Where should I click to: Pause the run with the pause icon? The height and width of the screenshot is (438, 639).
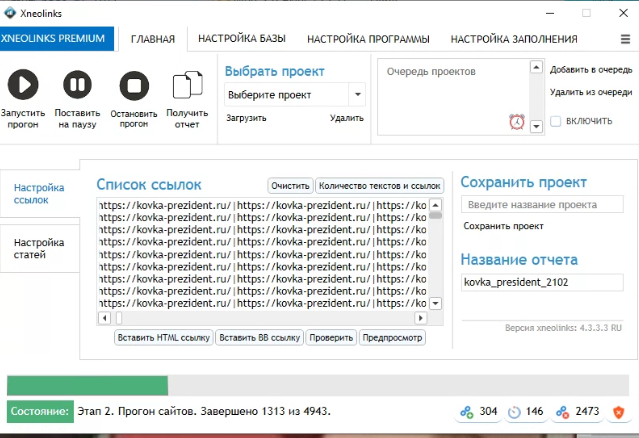tap(77, 85)
